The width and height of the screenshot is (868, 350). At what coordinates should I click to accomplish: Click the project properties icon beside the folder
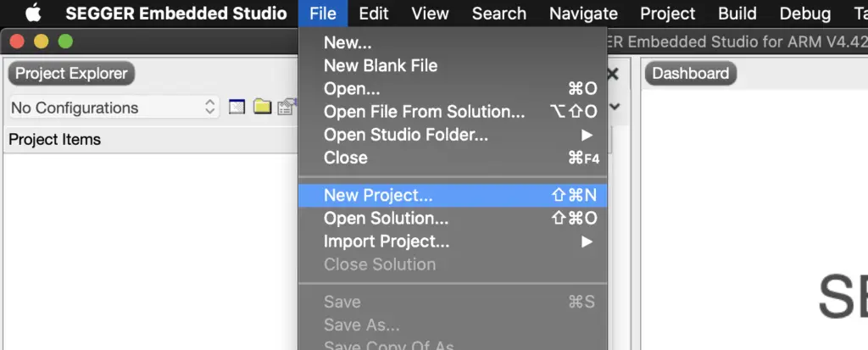(287, 106)
